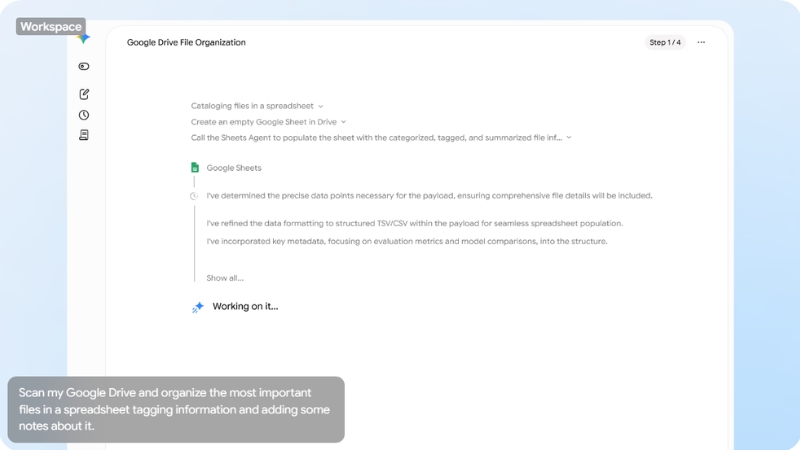Start a new chat with the compose icon
The width and height of the screenshot is (800, 450).
[84, 94]
